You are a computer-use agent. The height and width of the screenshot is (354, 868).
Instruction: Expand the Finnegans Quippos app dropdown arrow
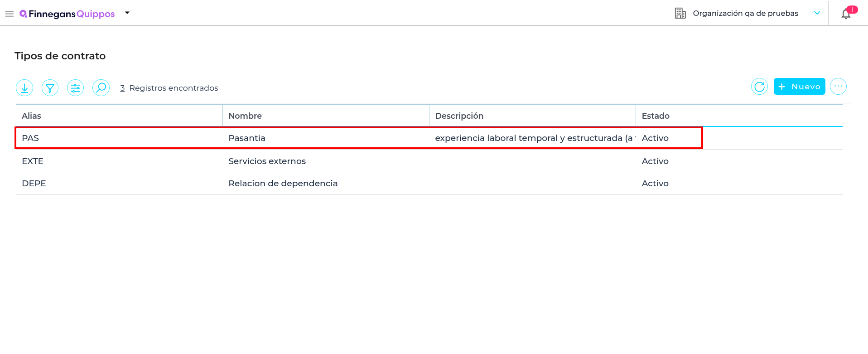(x=127, y=13)
